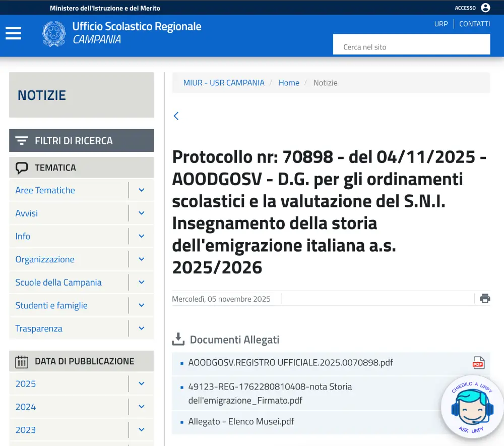The height and width of the screenshot is (446, 504).
Task: Expand the Avvisi filter chevron
Action: pyautogui.click(x=141, y=213)
